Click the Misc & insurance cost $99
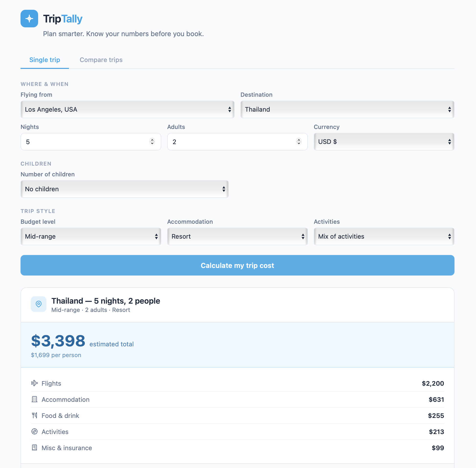This screenshot has height=468, width=476. [x=438, y=448]
